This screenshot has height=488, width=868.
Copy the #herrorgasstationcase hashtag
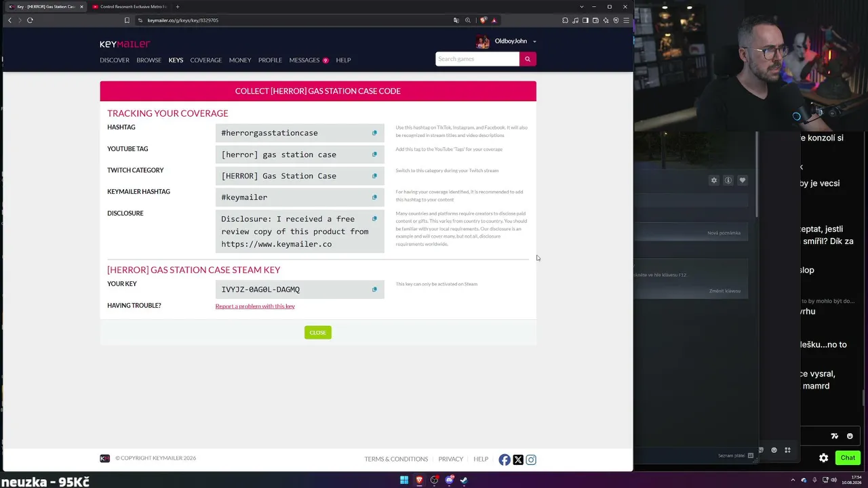point(374,133)
